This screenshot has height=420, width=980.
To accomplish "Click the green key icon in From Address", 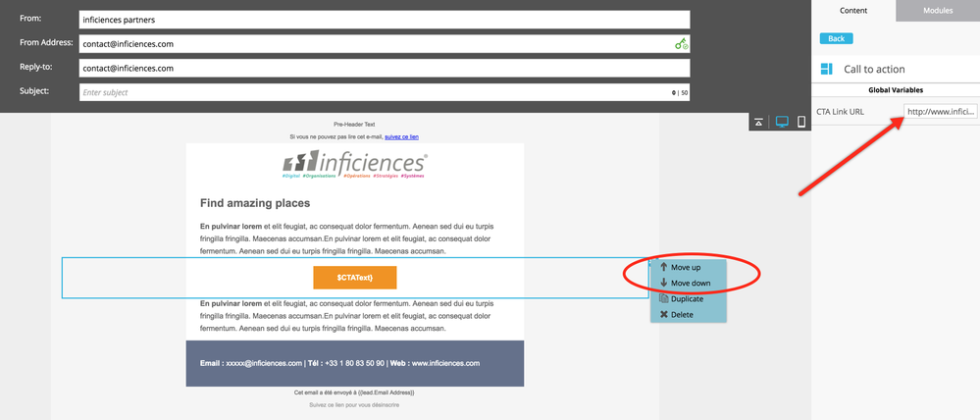I will click(681, 44).
